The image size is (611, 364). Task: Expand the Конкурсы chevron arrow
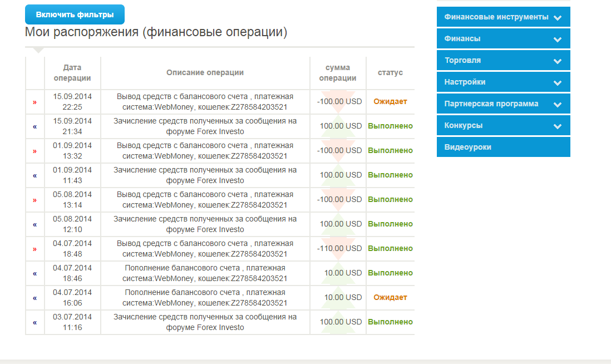point(558,126)
